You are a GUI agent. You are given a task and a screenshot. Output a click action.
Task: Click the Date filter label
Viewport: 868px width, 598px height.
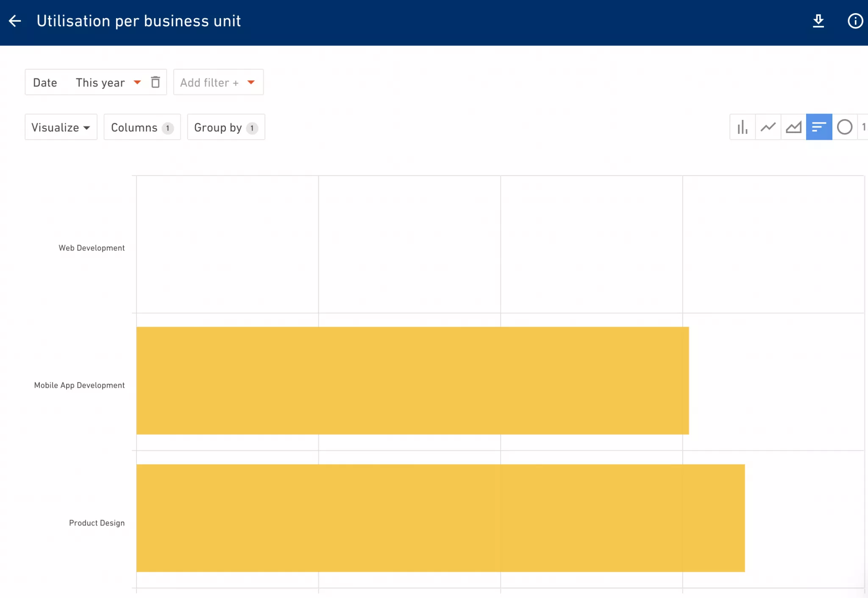coord(45,82)
